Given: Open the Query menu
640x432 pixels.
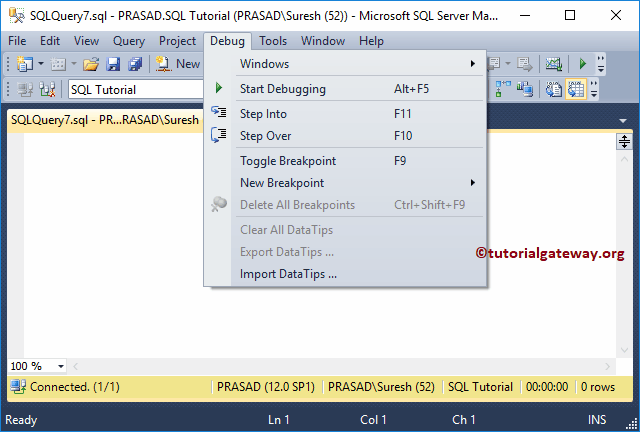Looking at the screenshot, I should [x=129, y=41].
